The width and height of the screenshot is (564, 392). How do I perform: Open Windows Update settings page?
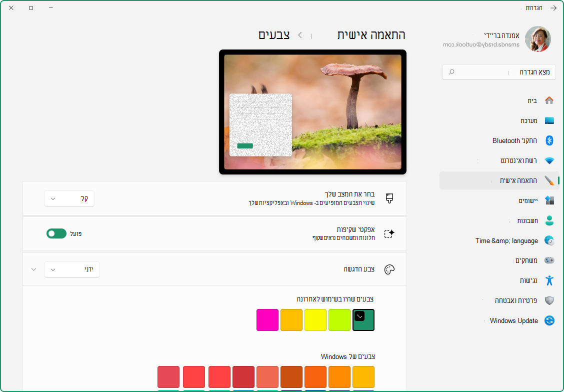tap(499, 320)
